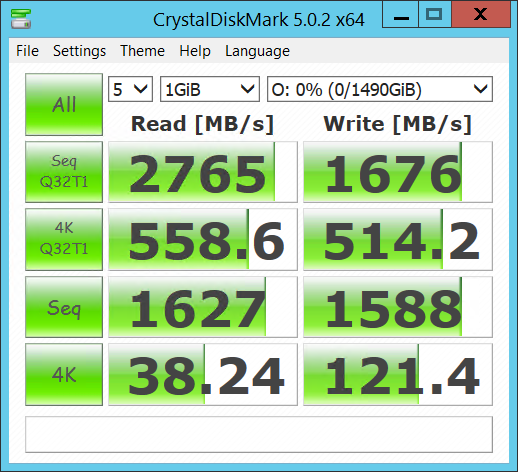Start the 4K Q32T1 benchmark
Viewport: 518px width, 472px height.
(x=64, y=239)
